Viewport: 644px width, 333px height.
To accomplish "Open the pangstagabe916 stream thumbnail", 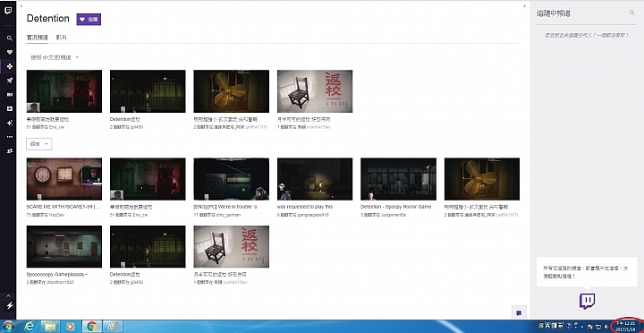I will (315, 179).
